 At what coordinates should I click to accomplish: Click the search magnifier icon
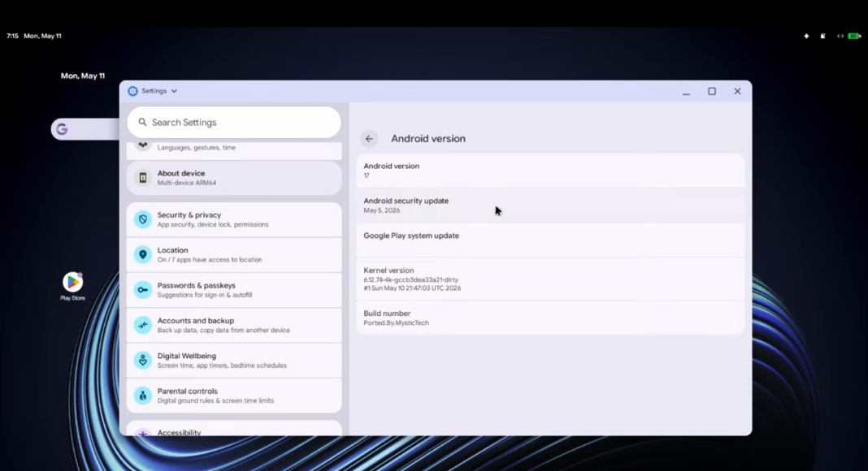142,122
